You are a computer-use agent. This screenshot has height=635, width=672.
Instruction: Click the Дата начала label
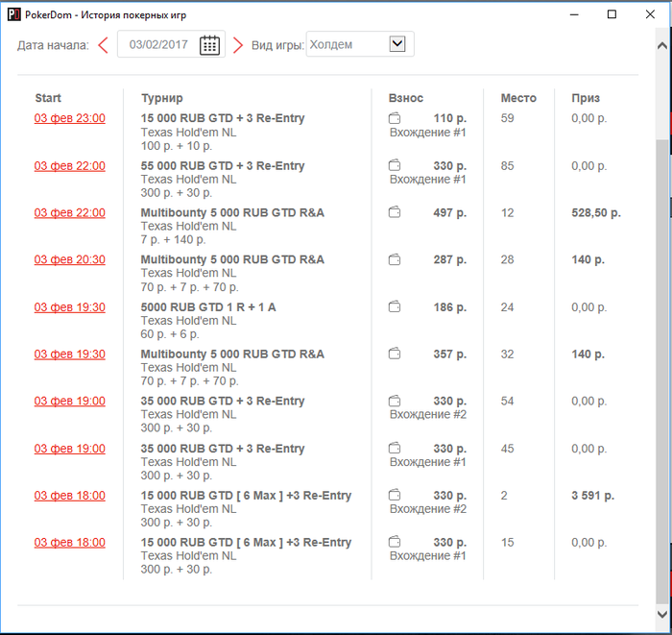coord(53,45)
